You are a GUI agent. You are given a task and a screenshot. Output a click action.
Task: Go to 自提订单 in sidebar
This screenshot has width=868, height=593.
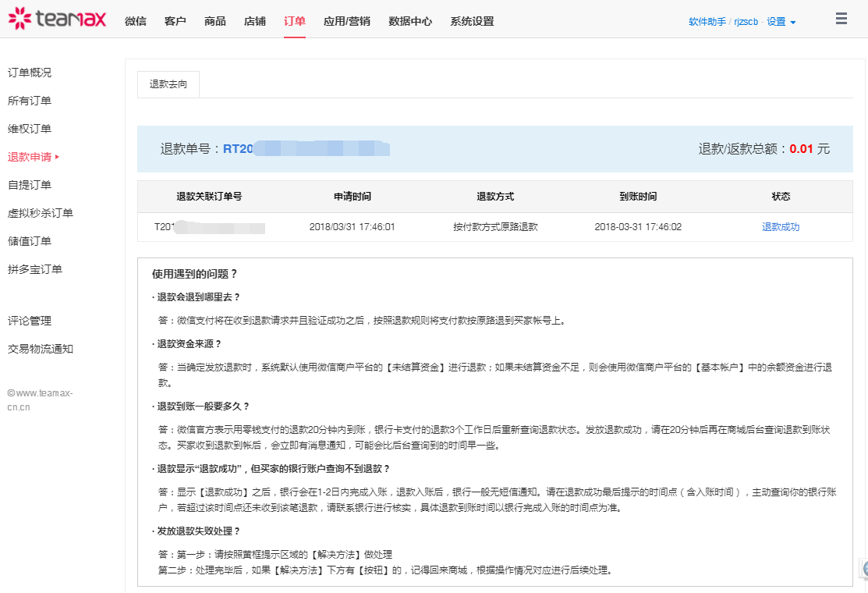30,185
